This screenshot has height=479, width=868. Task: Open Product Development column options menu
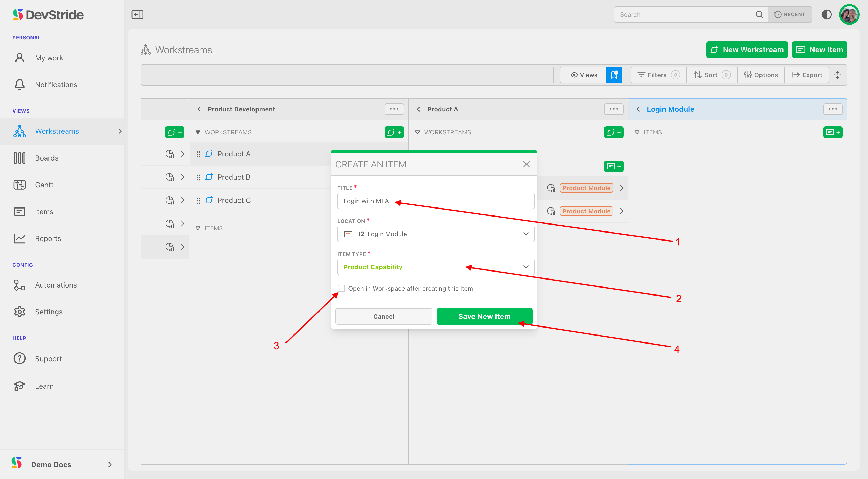tap(394, 109)
